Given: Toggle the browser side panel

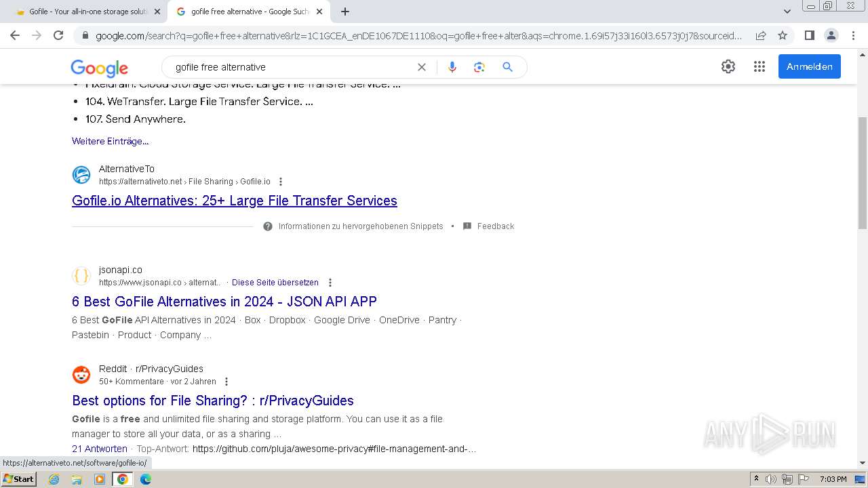Looking at the screenshot, I should (809, 35).
